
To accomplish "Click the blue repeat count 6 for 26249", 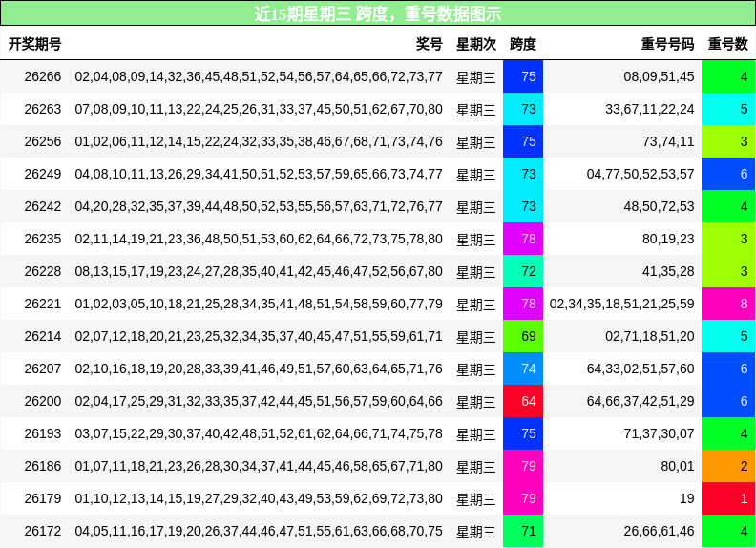I will click(x=728, y=174).
